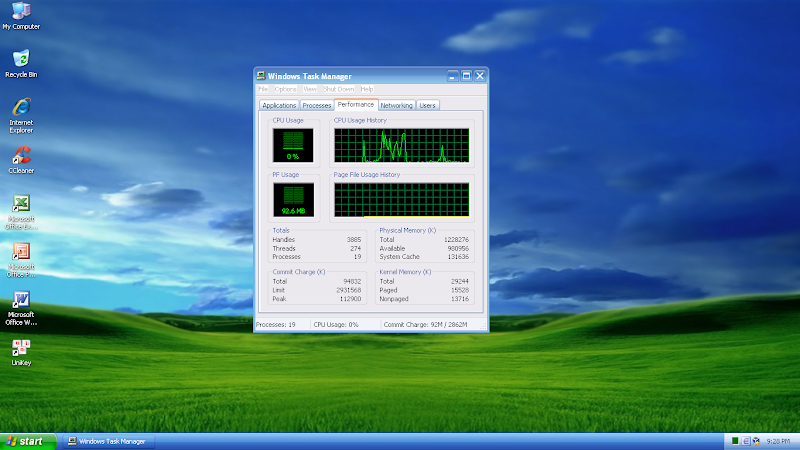Click the Physical Memory Total value 1228276
Viewport: 800px width, 450px height.
pyautogui.click(x=456, y=239)
